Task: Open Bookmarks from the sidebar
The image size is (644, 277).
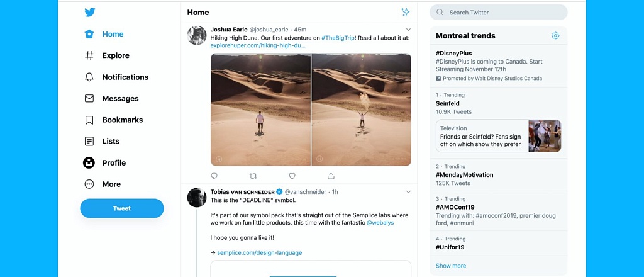Action: (x=114, y=120)
